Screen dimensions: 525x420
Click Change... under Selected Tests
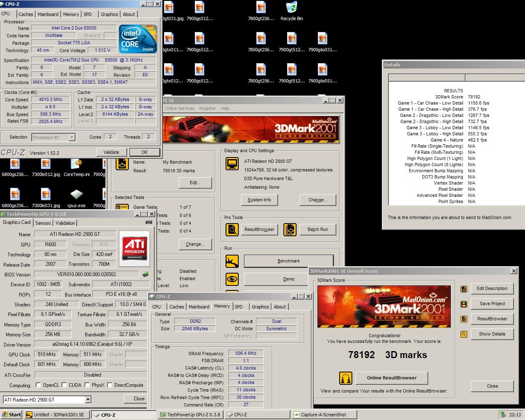(195, 244)
